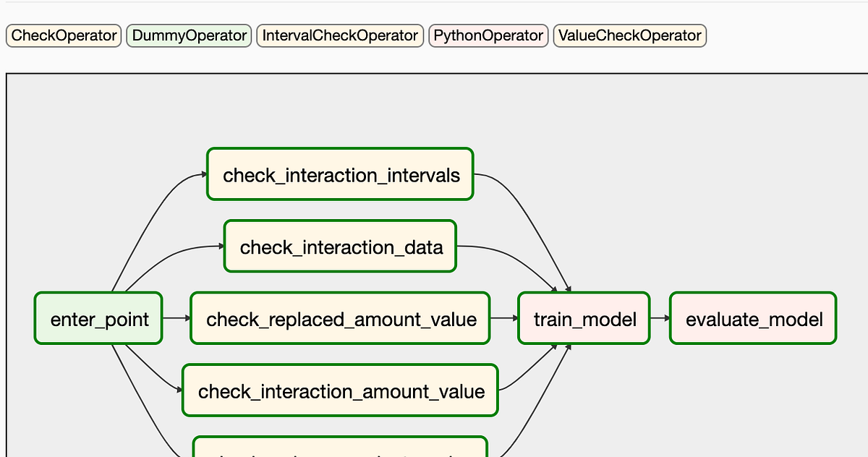
Task: Select the check_replaced_amount_value task node
Action: tap(339, 318)
